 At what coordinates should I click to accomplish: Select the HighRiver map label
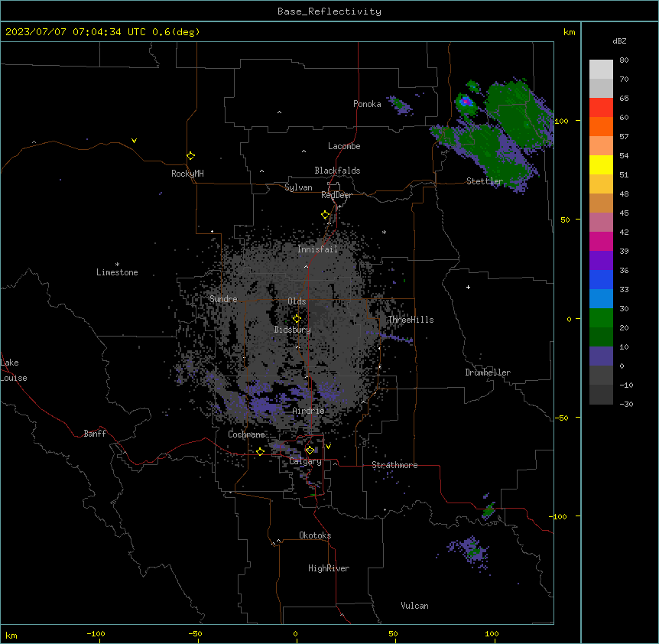pos(329,568)
